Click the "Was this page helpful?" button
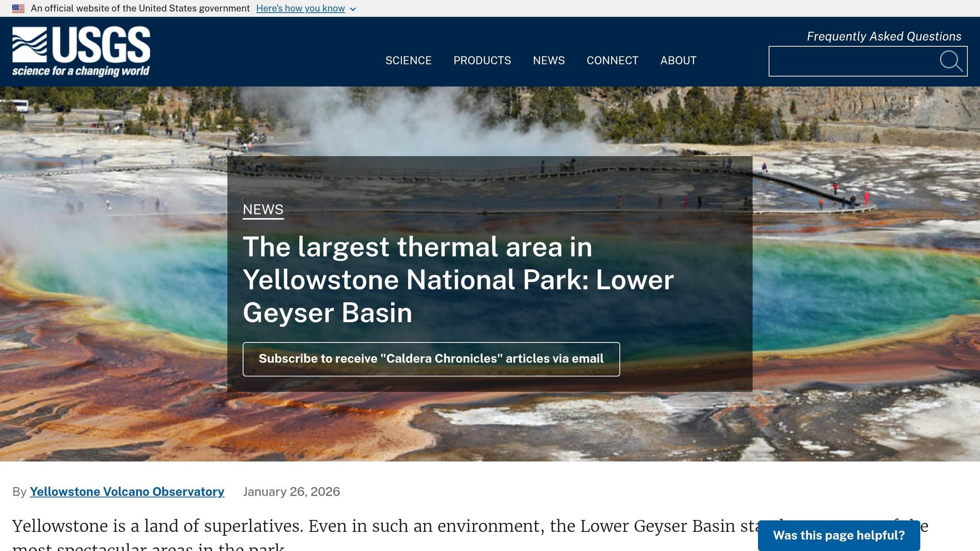Viewport: 980px width, 551px height. pos(838,535)
